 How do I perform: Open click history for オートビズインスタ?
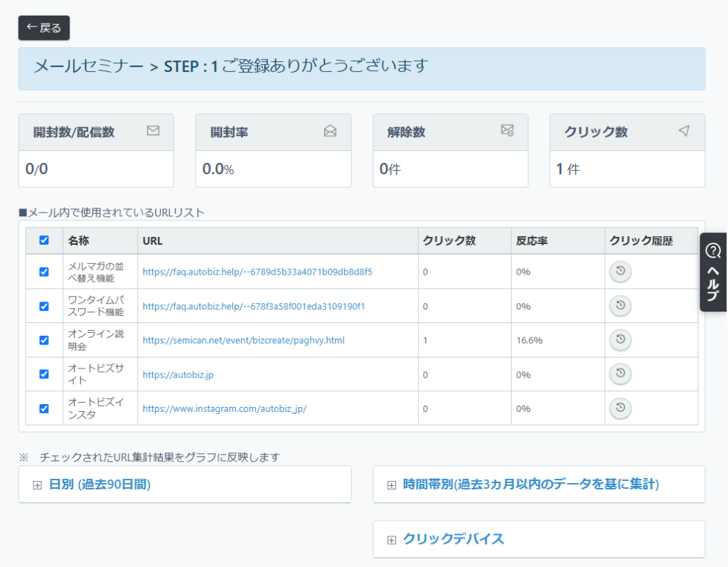coord(620,408)
